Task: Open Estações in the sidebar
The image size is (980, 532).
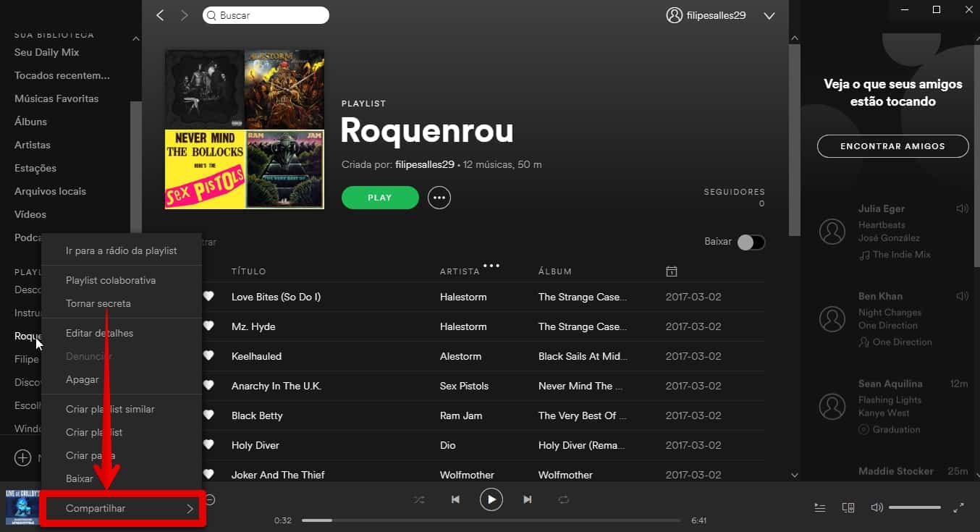Action: click(35, 168)
